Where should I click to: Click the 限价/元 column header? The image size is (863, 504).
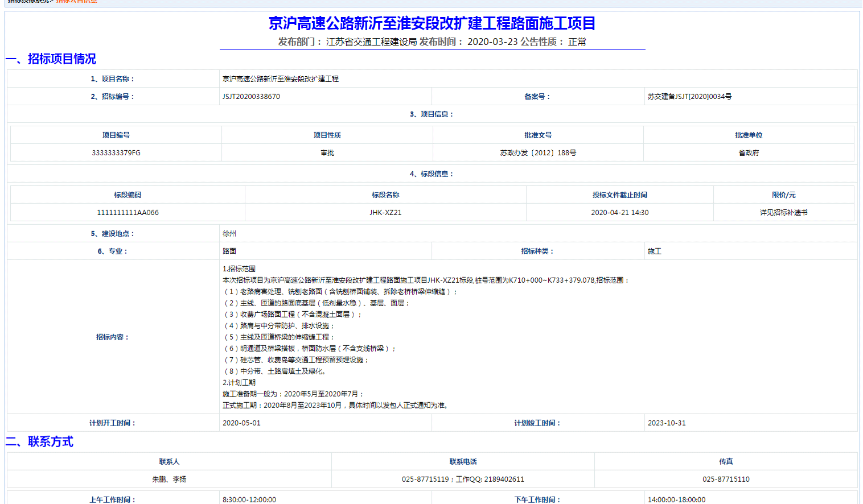(784, 195)
